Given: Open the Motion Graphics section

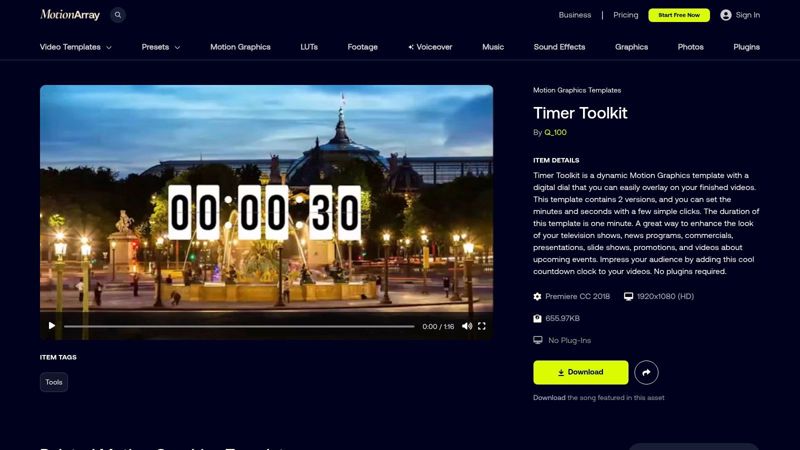Looking at the screenshot, I should [240, 47].
